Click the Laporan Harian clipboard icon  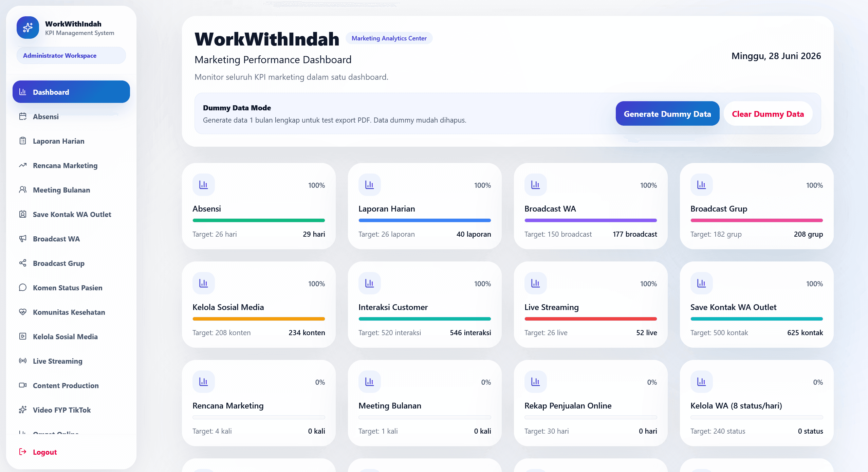point(23,141)
